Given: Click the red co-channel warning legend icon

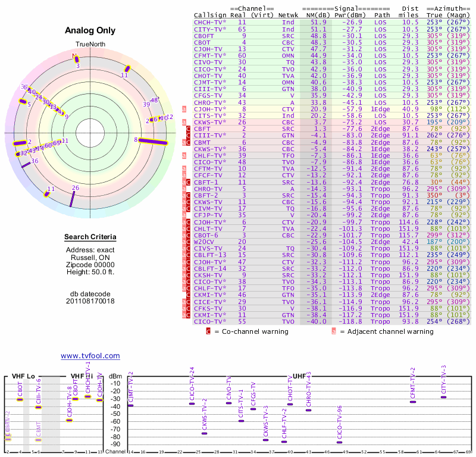Looking at the screenshot, I should [208, 331].
